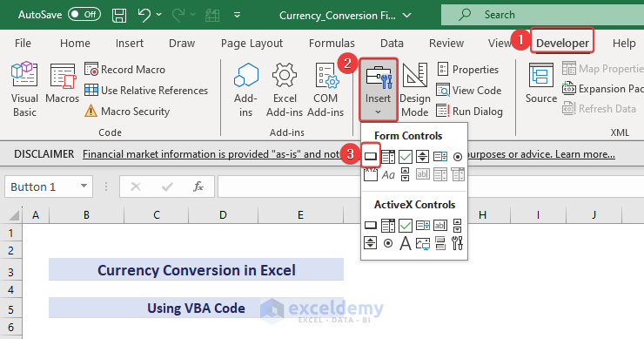Open the Name Box dropdown
Image resolution: width=644 pixels, height=339 pixels.
click(x=84, y=186)
